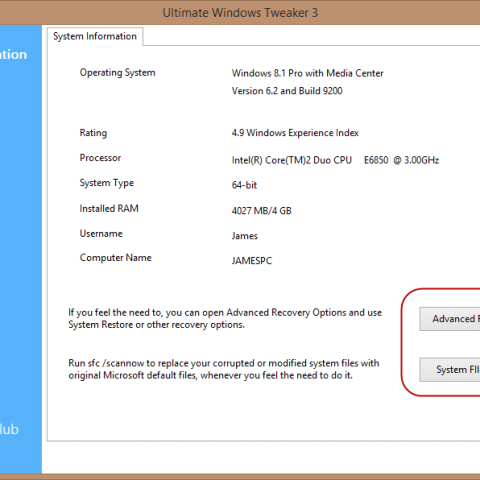Select the partially visible 'tion' sidebar item
The width and height of the screenshot is (480, 480).
tap(13, 55)
